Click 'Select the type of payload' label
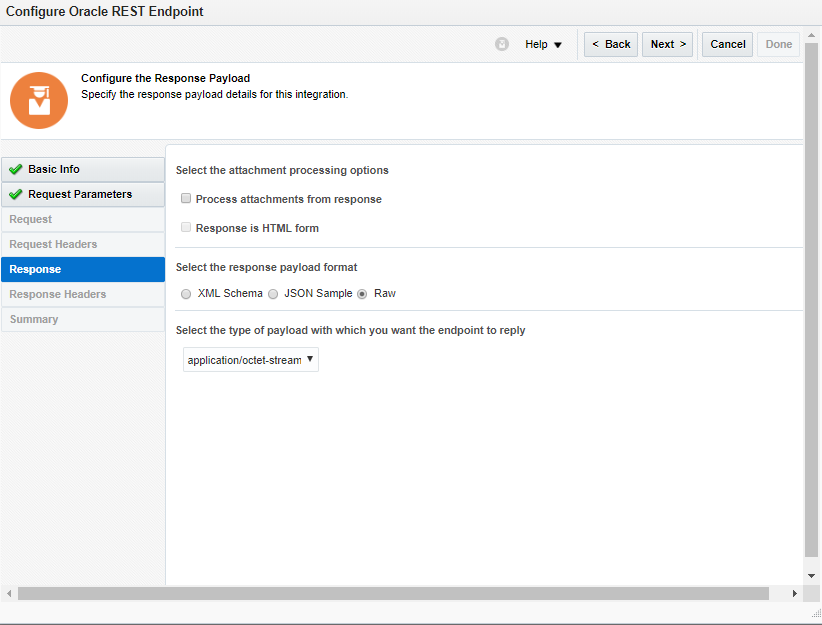This screenshot has height=625, width=822. (350, 330)
